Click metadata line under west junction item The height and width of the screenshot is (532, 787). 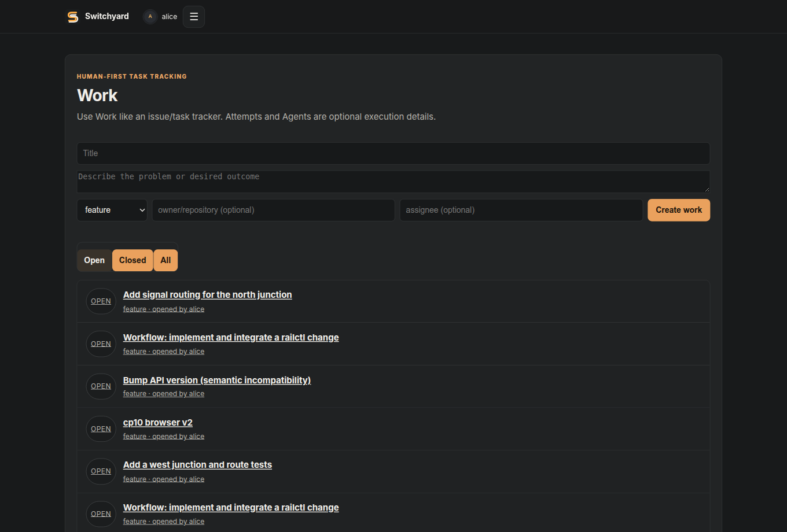click(164, 479)
